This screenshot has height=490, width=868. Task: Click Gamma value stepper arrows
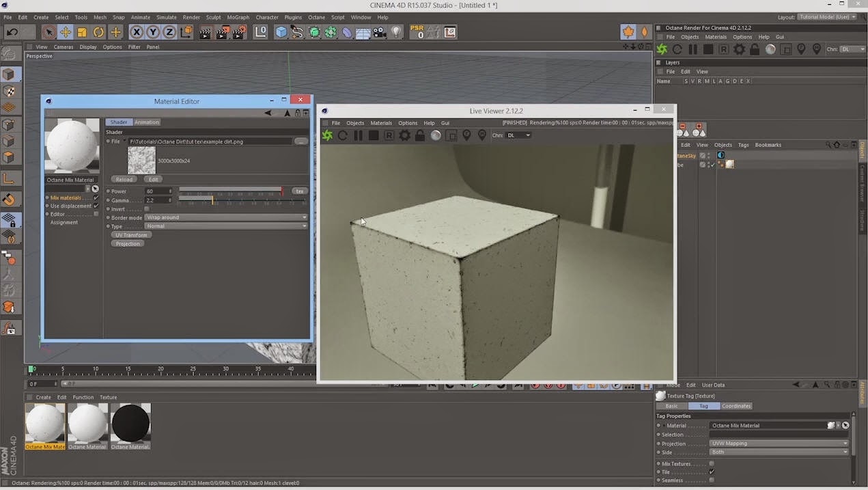tap(171, 200)
